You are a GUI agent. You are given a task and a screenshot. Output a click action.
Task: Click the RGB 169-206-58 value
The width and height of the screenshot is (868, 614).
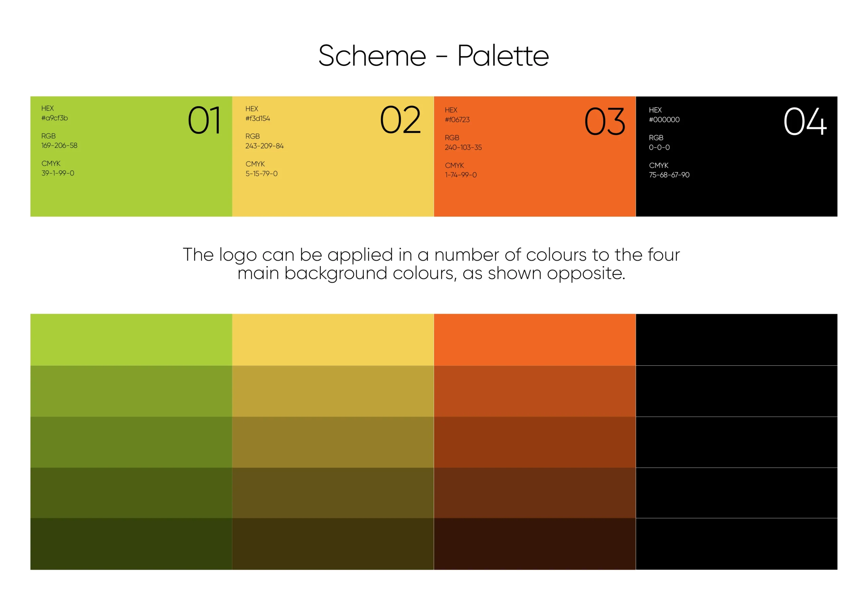click(59, 145)
